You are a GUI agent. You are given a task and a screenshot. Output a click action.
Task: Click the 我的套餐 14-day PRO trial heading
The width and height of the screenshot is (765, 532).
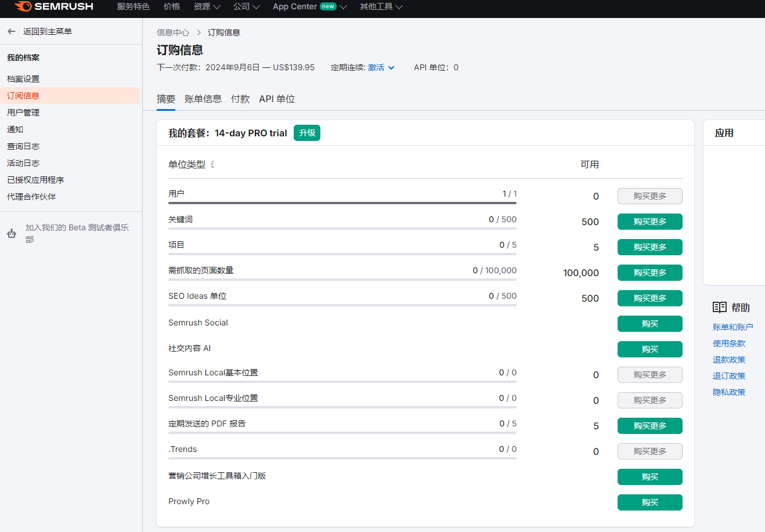coord(228,133)
